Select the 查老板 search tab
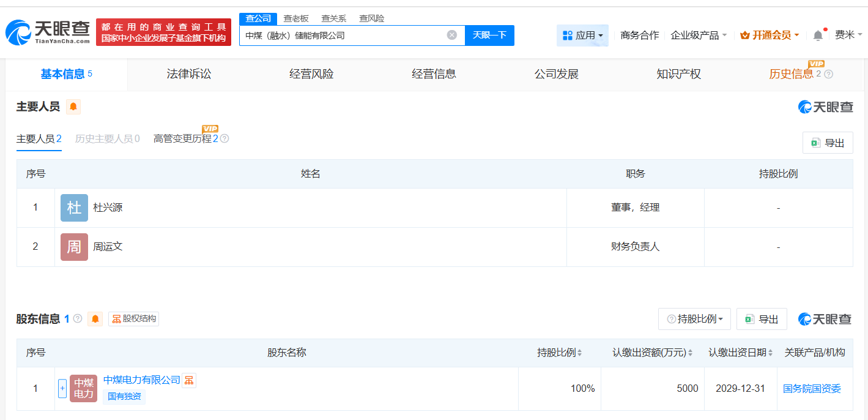Screen dimensions: 868x420 (295, 18)
